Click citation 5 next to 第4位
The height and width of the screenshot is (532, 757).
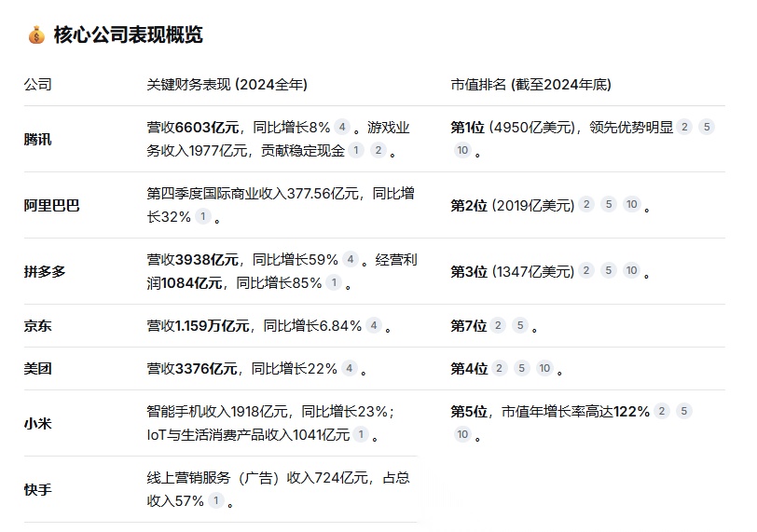click(x=522, y=368)
